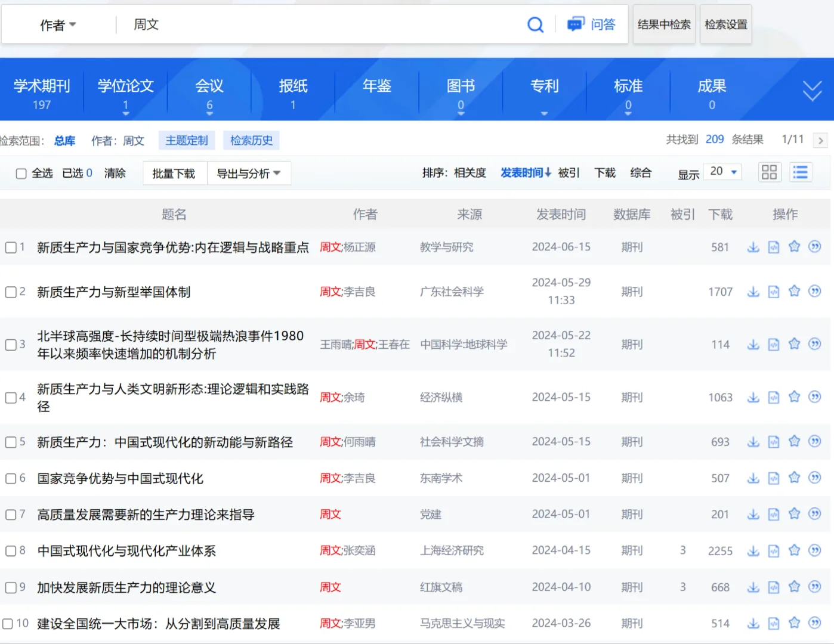This screenshot has width=834, height=644.
Task: Star the 新质生产力与人类文明新形态 article
Action: coord(794,397)
